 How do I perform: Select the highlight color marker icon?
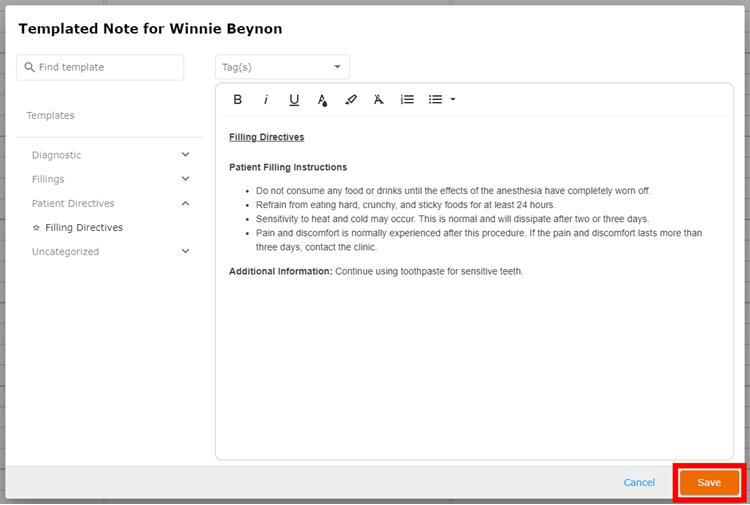click(x=351, y=99)
